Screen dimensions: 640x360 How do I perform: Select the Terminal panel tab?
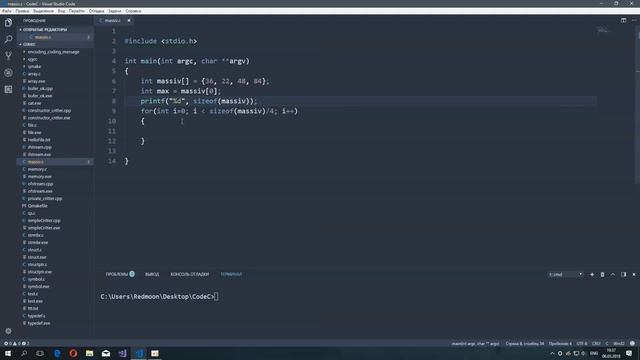(x=231, y=274)
